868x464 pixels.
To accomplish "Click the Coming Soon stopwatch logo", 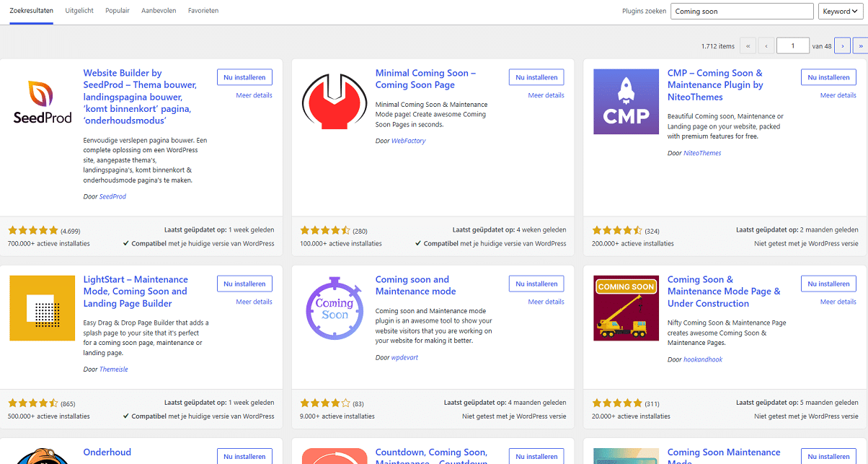I will [x=335, y=308].
